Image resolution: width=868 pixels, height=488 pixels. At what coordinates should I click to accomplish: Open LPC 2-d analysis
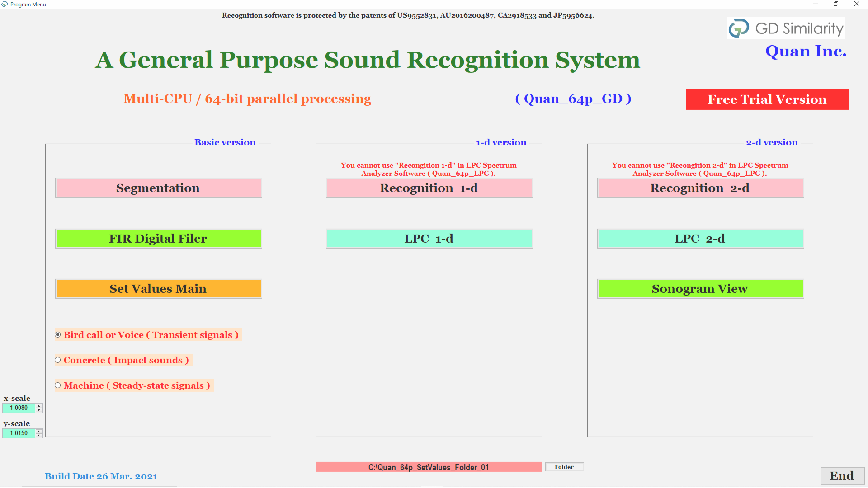click(x=700, y=239)
